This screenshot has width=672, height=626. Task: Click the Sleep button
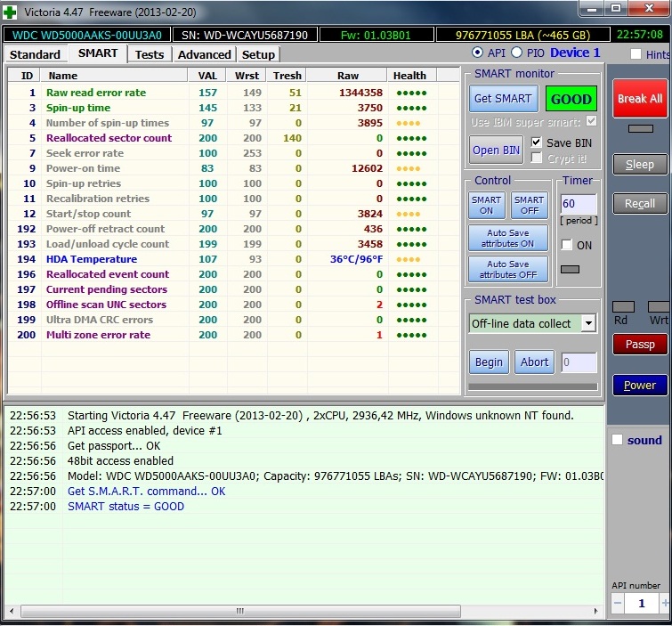click(x=639, y=164)
